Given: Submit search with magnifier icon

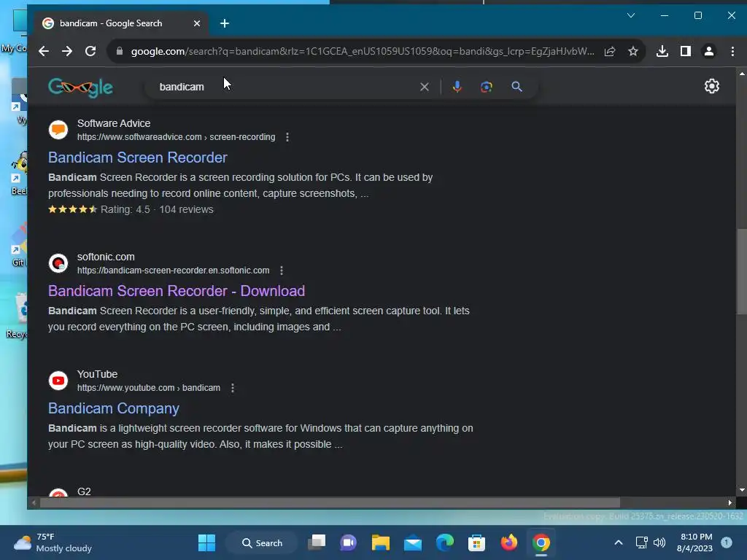Looking at the screenshot, I should [x=517, y=87].
